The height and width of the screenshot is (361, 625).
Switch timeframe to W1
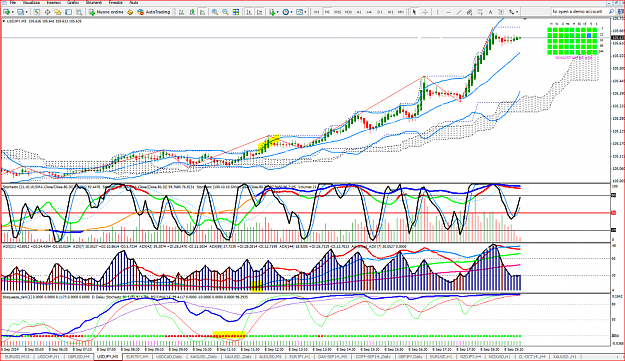coord(391,12)
